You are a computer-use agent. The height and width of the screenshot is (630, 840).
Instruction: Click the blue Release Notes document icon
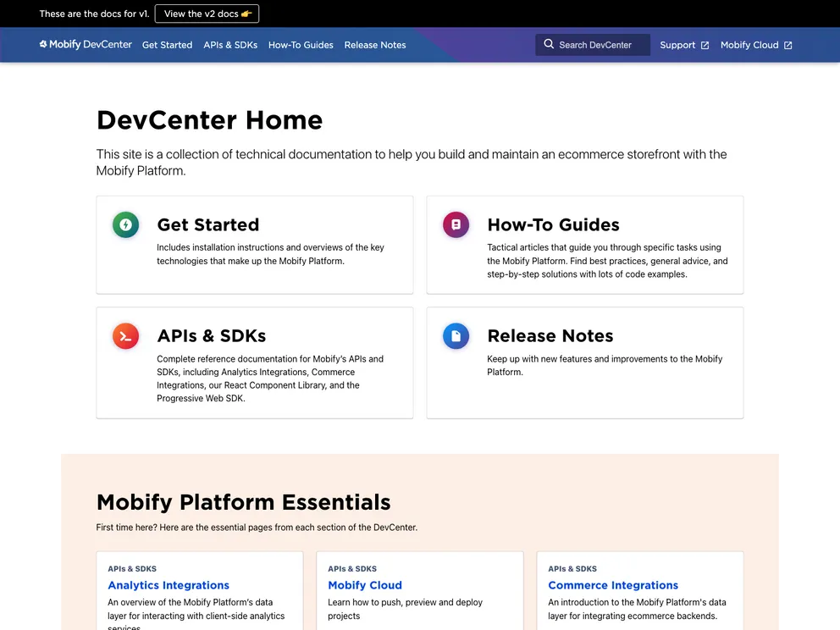click(x=456, y=335)
